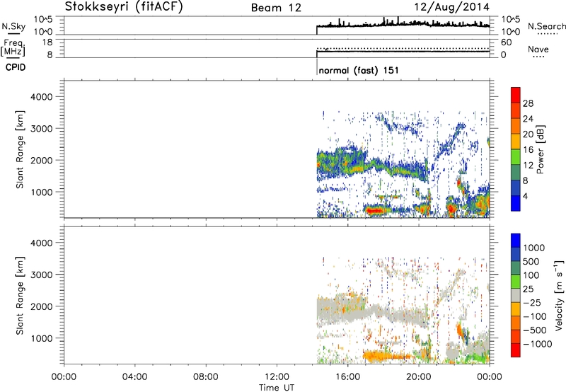Click the '-1000' label on Velocity scale
The height and width of the screenshot is (392, 566).
point(538,344)
